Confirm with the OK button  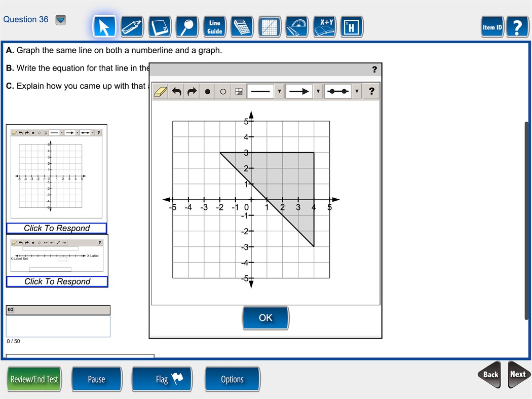tap(265, 317)
